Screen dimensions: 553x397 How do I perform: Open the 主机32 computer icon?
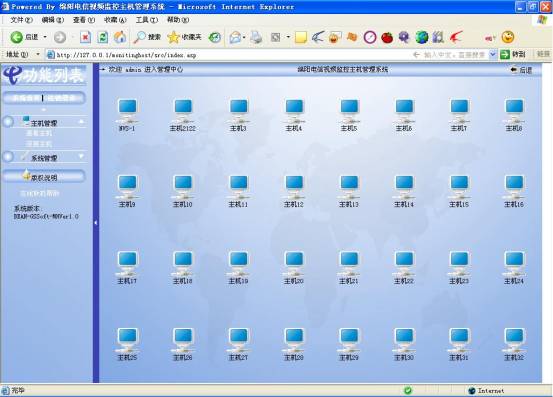click(514, 340)
